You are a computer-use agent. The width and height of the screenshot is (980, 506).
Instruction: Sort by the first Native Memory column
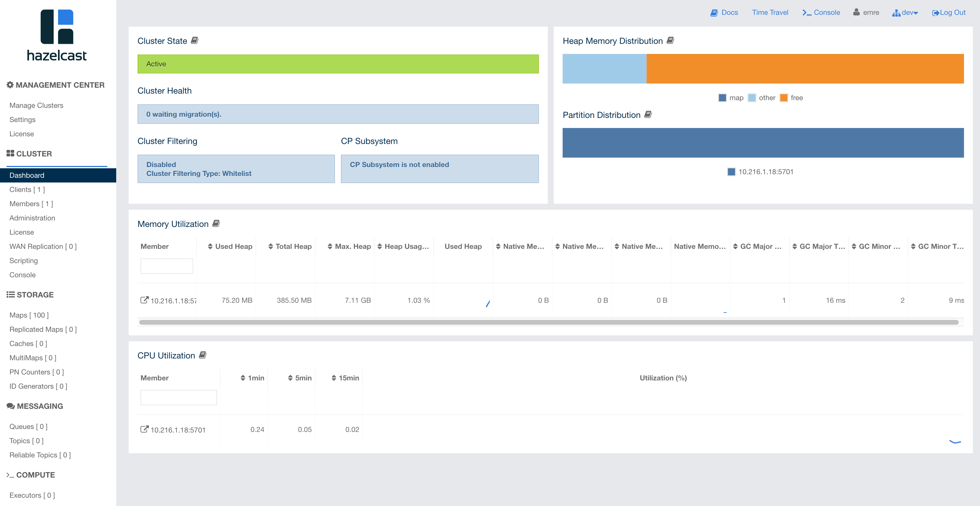520,246
